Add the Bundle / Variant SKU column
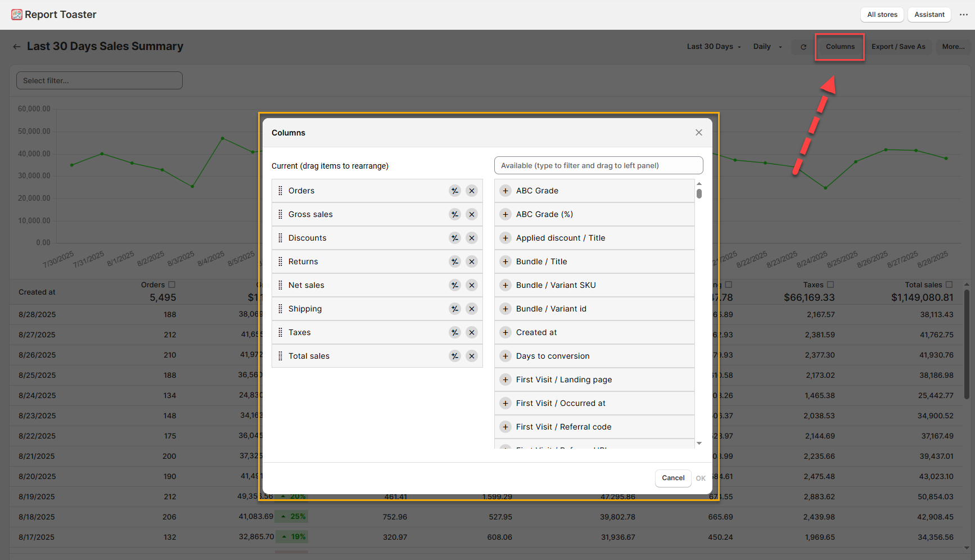 point(505,285)
